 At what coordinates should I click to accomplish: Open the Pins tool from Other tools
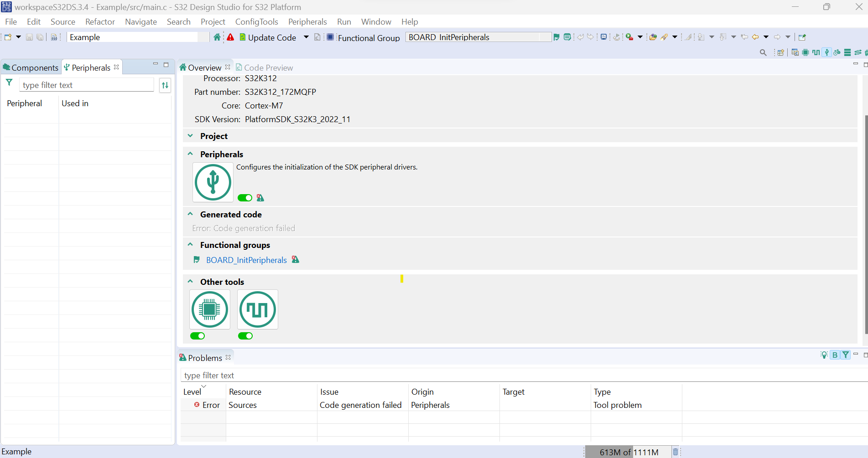coord(210,310)
